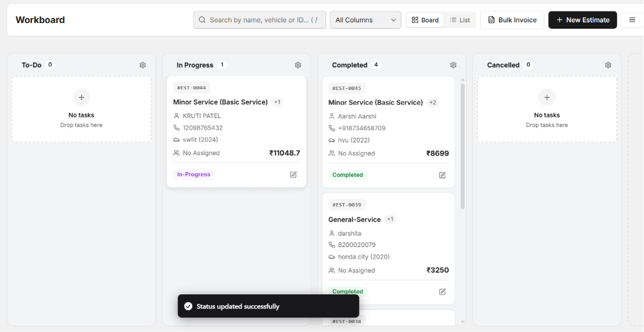Click person icon beside Aarshi Aarshi
The width and height of the screenshot is (644, 332).
tap(332, 116)
